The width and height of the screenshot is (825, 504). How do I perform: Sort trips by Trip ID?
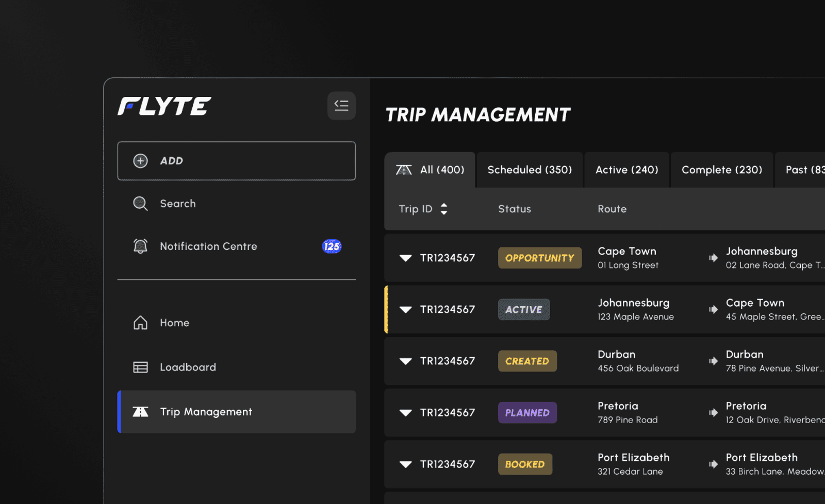444,209
